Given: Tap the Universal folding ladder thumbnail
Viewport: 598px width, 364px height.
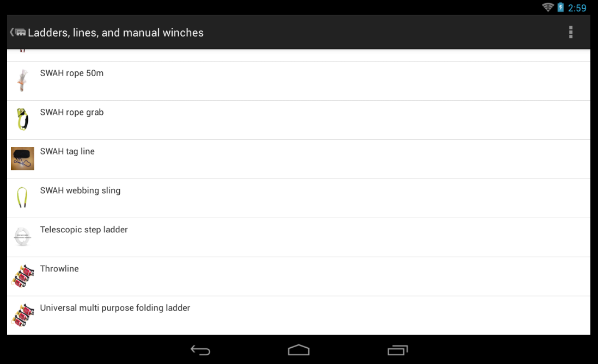Looking at the screenshot, I should (x=22, y=315).
